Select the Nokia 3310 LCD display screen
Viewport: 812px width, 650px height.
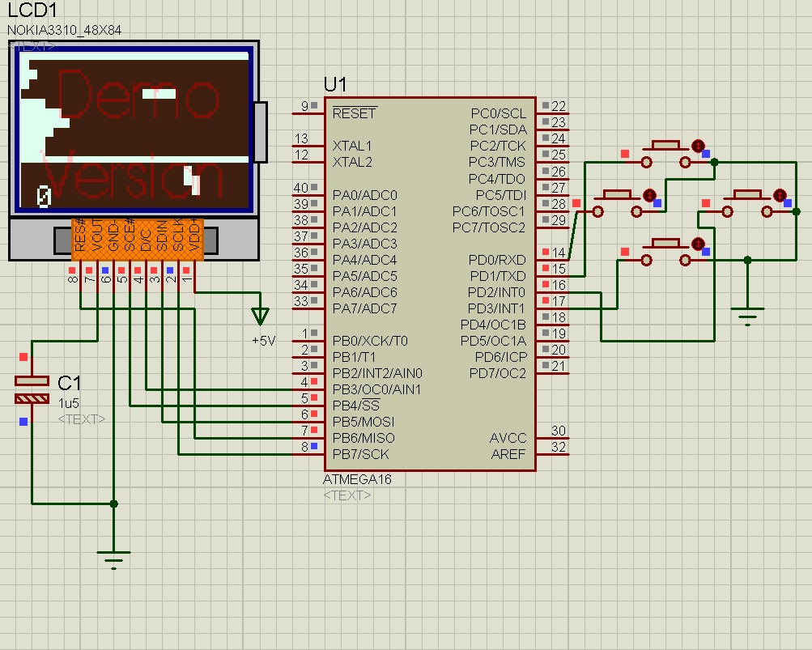[x=134, y=130]
